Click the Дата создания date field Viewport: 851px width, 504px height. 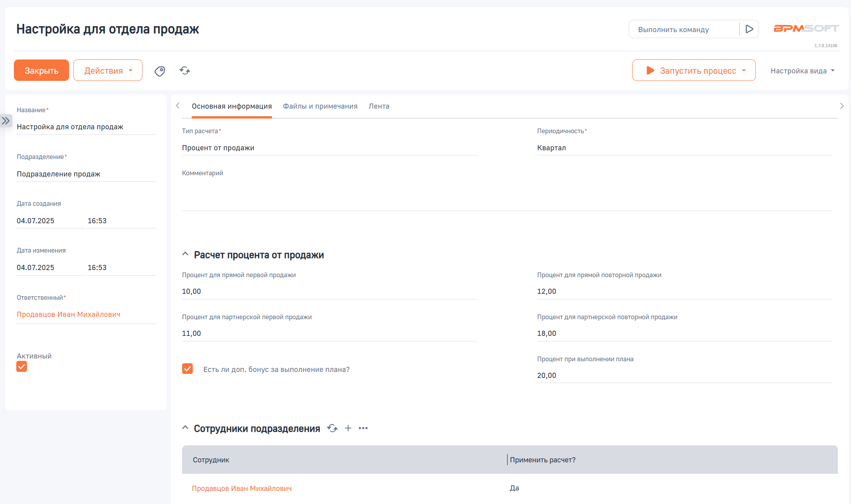(x=50, y=221)
